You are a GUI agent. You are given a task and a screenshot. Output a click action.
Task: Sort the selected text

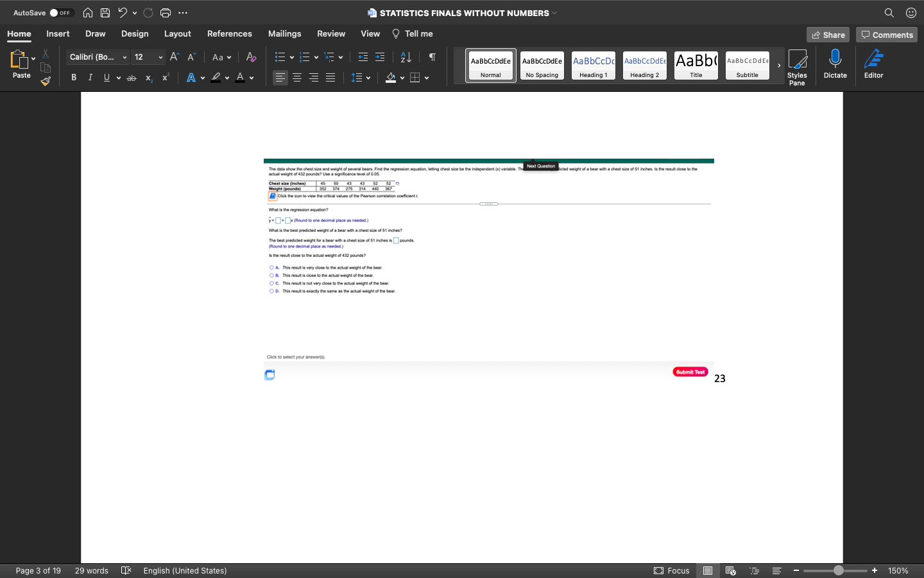point(405,57)
